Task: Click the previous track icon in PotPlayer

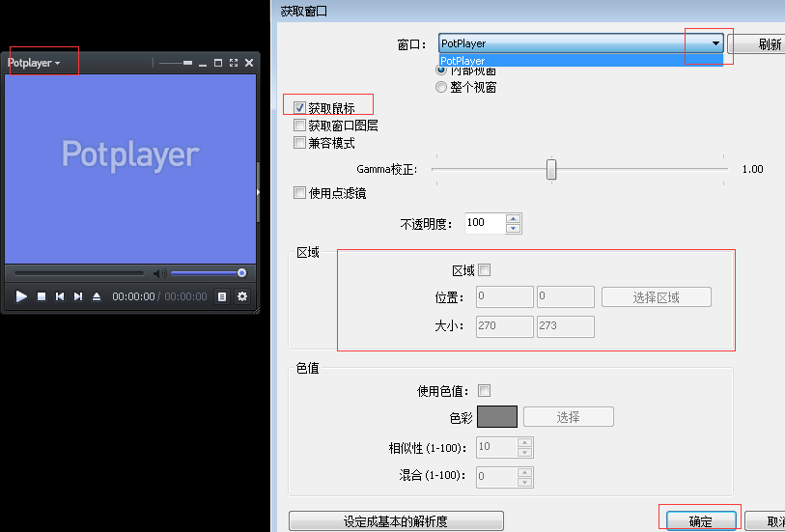Action: point(60,296)
